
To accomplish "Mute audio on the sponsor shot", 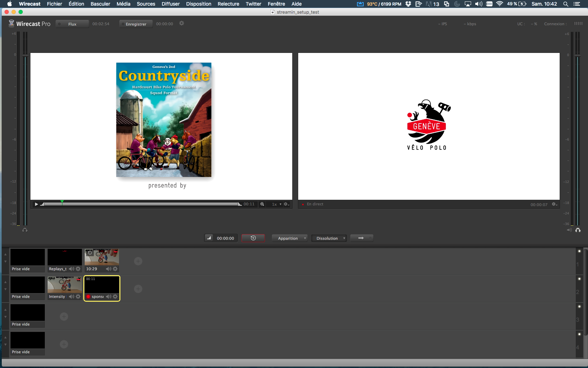I will (x=108, y=297).
